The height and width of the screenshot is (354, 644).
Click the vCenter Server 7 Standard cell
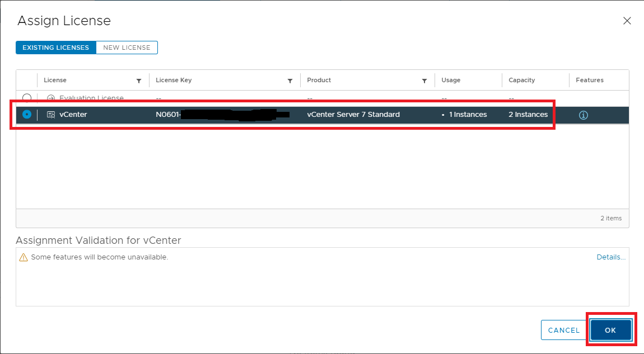point(353,115)
